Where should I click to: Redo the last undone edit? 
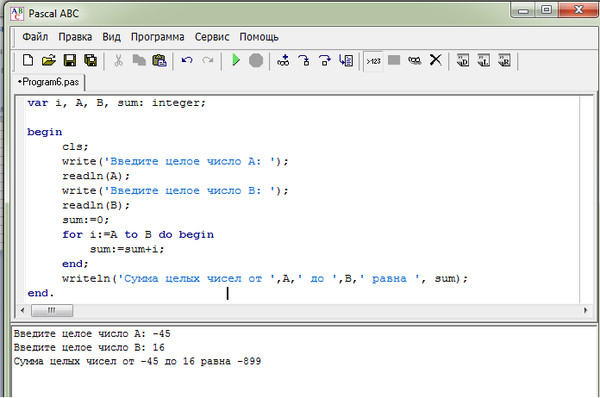pos(208,60)
